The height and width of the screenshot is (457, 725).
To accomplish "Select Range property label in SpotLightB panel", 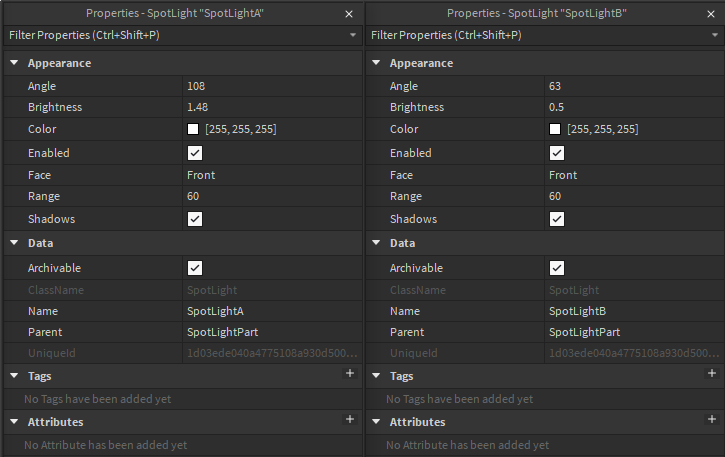I will pos(406,196).
